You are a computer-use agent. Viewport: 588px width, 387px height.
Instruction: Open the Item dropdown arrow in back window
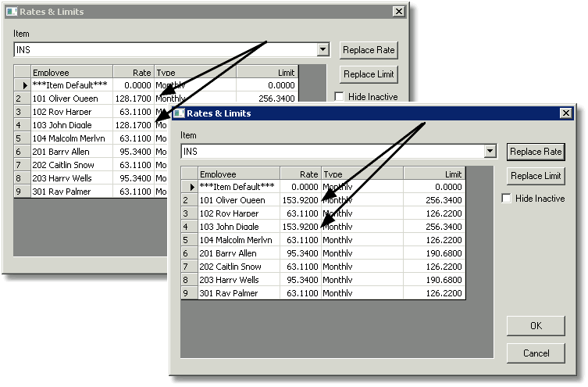pos(323,49)
